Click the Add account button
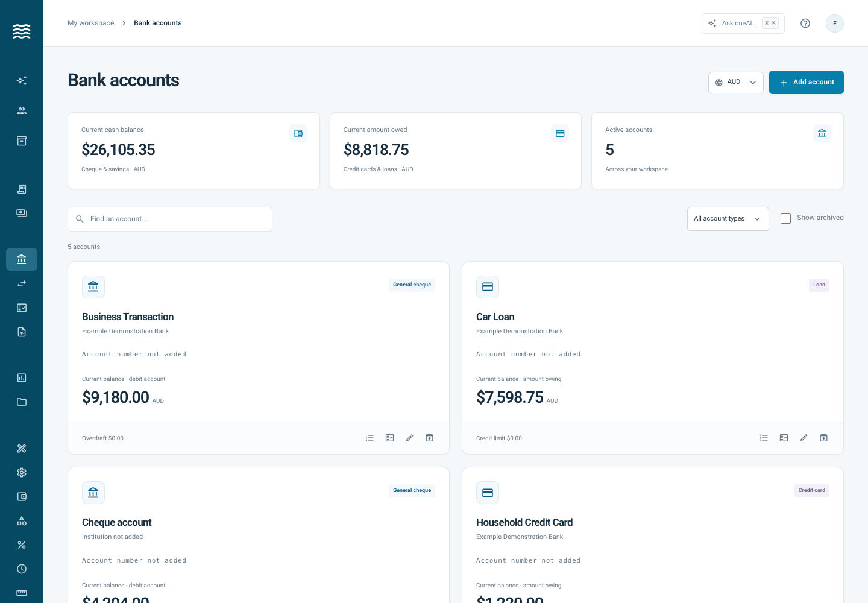 [806, 83]
